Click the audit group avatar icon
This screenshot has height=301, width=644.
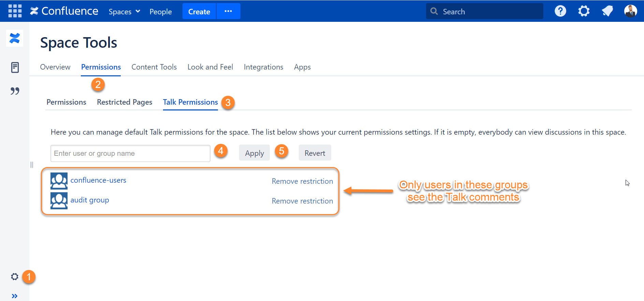[x=59, y=200]
